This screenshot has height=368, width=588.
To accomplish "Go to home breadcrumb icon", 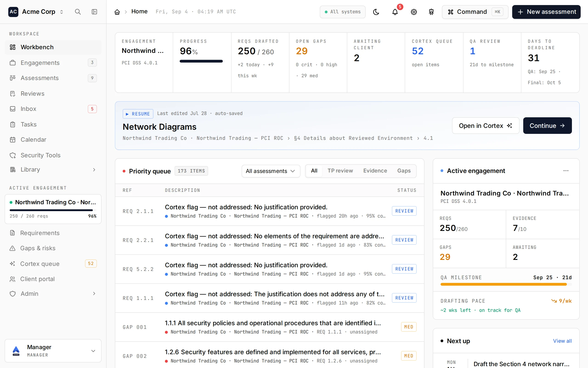I will tap(117, 12).
